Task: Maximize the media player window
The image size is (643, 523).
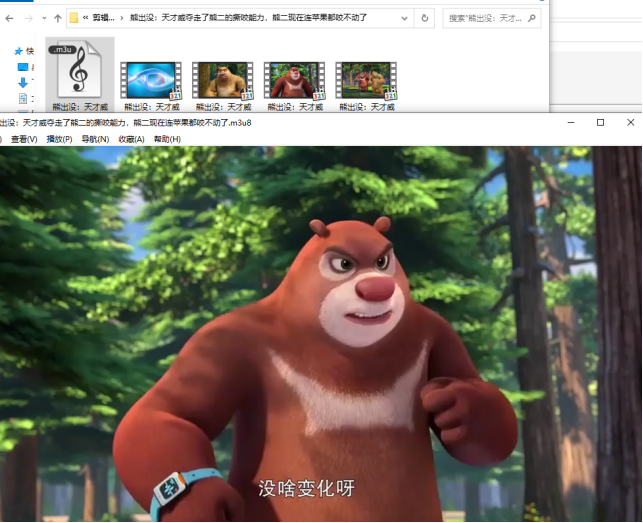Action: pos(600,123)
